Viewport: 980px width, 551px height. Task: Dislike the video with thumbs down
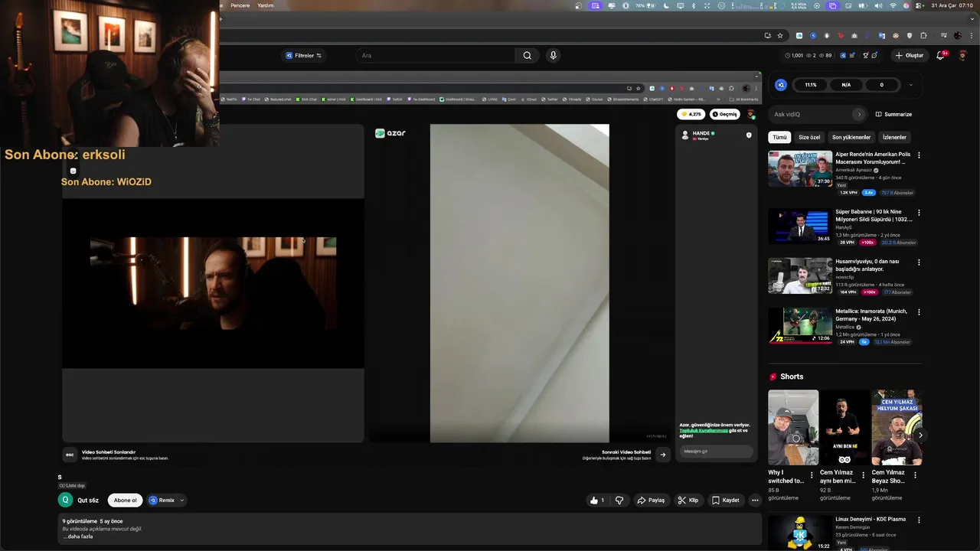619,500
